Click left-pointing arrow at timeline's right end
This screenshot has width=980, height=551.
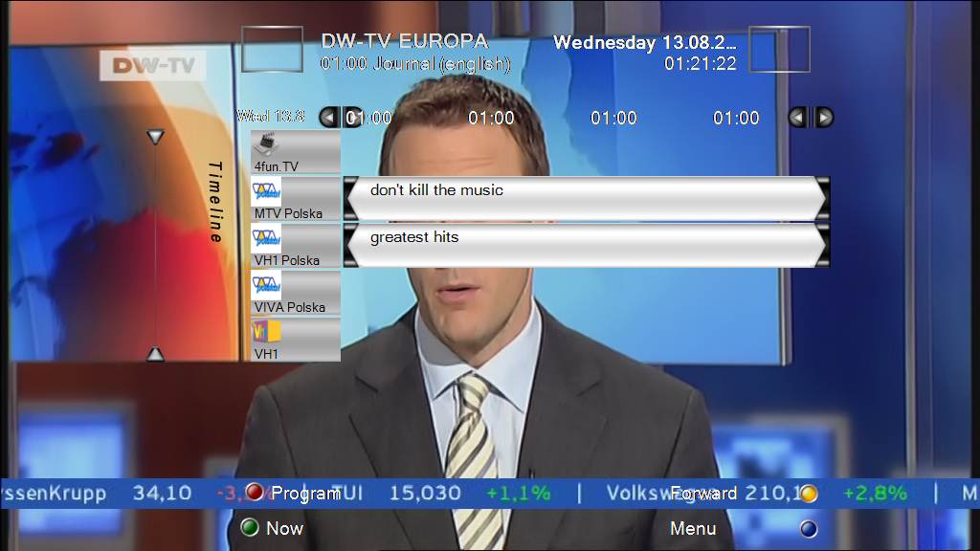coord(798,118)
